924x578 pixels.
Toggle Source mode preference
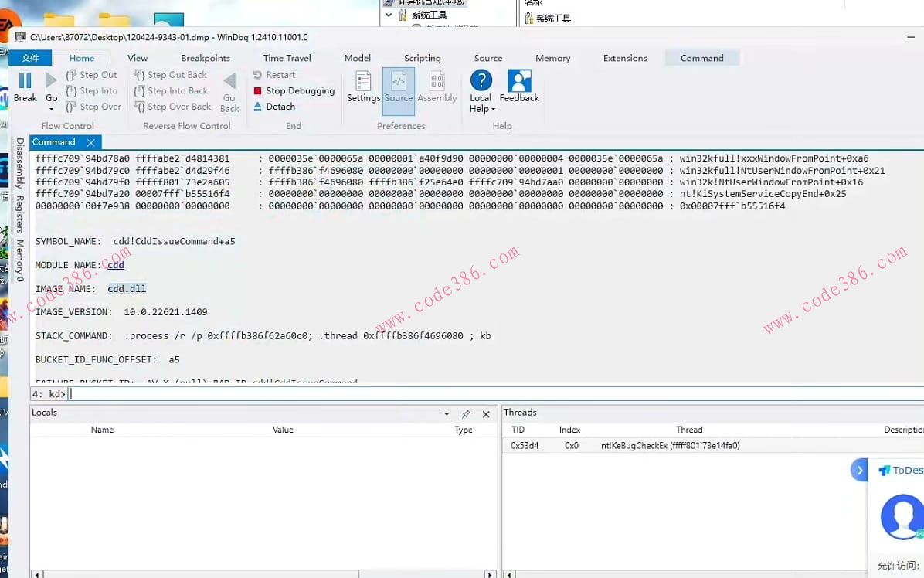coord(399,91)
